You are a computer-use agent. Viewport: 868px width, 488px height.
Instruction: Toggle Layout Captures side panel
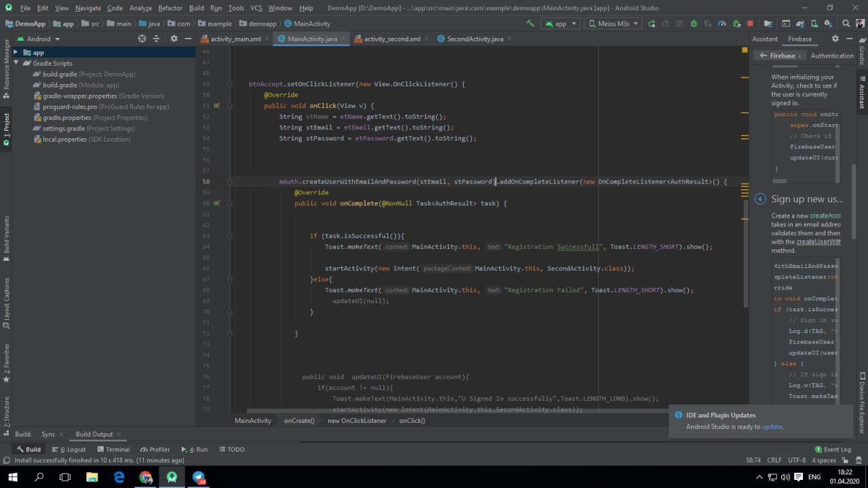(6, 303)
